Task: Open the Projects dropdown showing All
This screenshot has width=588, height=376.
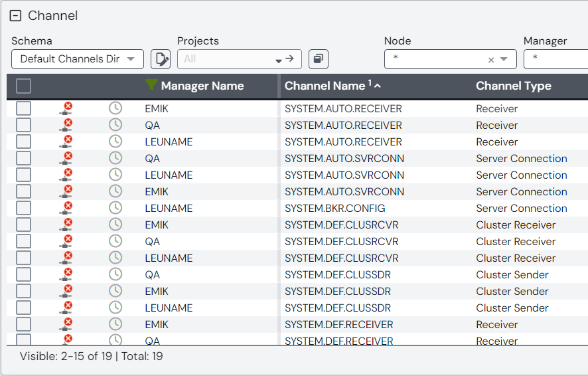Action: pyautogui.click(x=240, y=59)
